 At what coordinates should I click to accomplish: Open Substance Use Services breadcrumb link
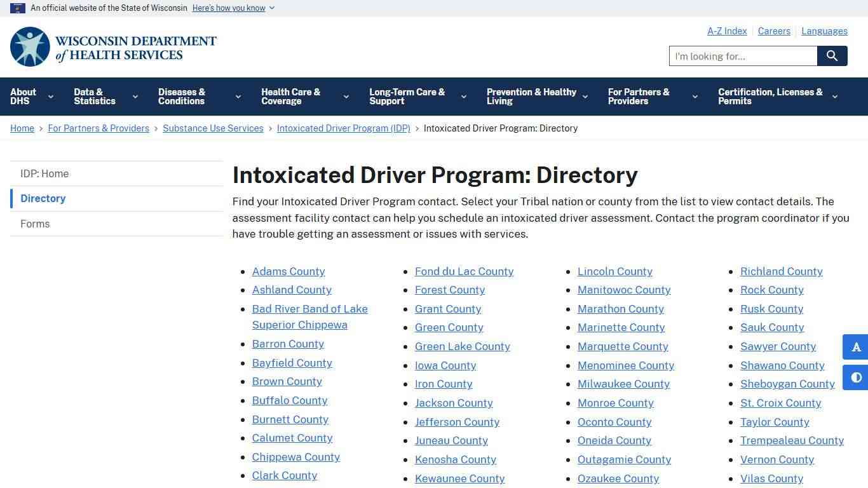213,128
